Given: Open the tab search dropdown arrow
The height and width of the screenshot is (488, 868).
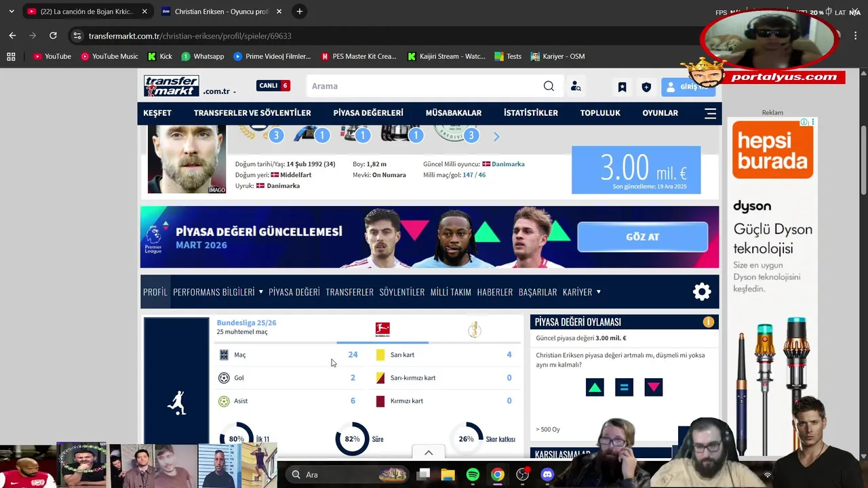Looking at the screenshot, I should [11, 12].
